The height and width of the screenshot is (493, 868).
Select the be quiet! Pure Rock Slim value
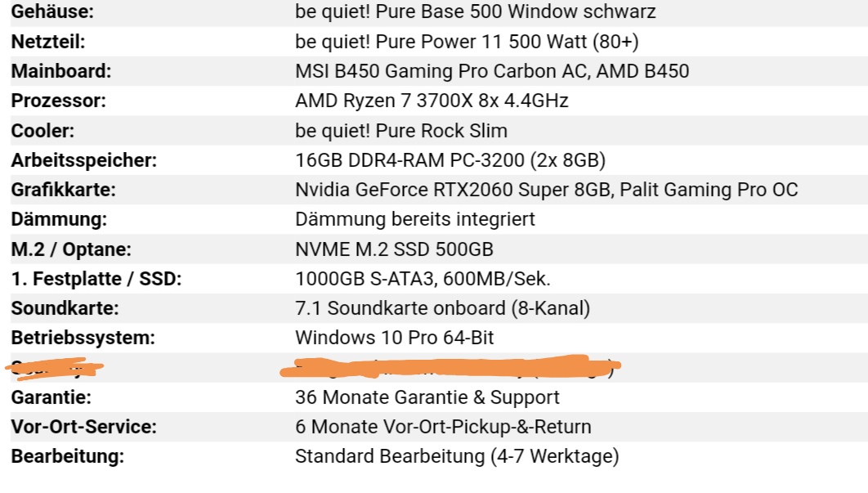400,131
